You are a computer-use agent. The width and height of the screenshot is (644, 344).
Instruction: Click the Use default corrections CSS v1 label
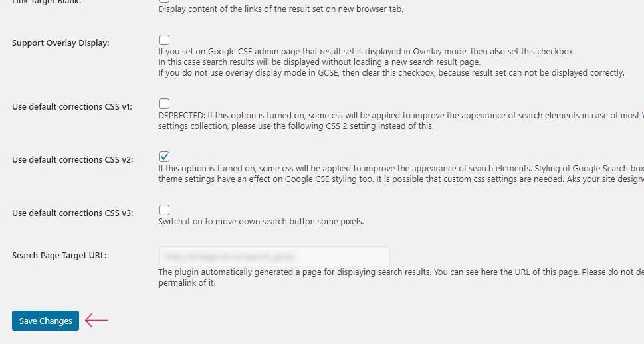pyautogui.click(x=72, y=107)
